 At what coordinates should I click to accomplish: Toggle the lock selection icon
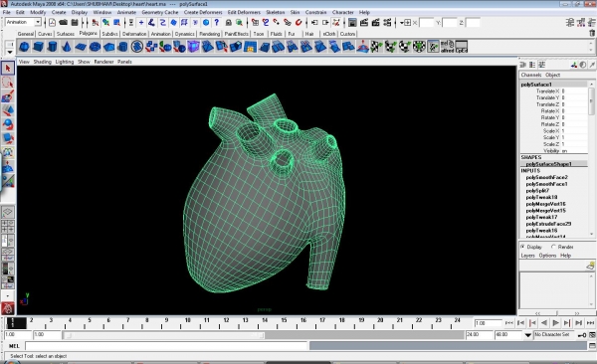click(x=229, y=23)
